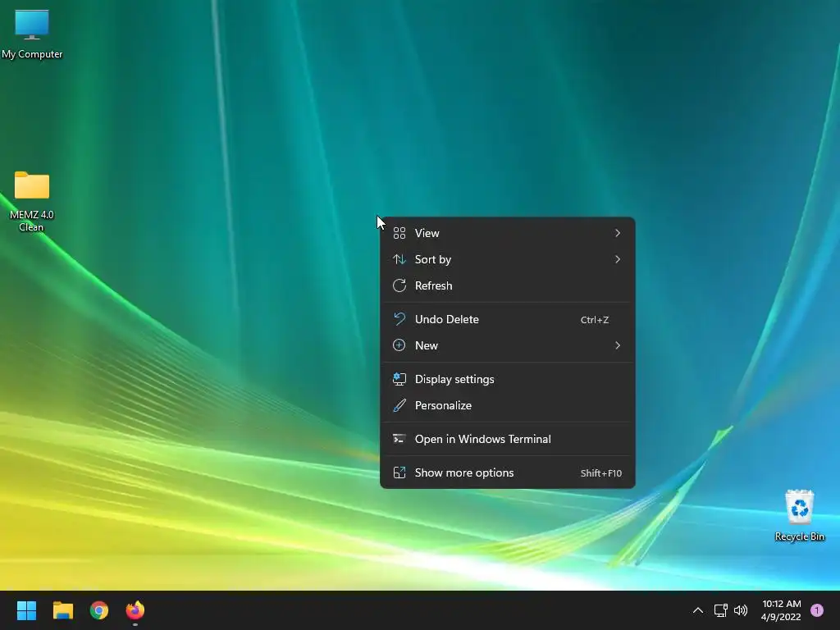The height and width of the screenshot is (630, 840).
Task: Click the Ctrl+Z shortcut text
Action: point(595,320)
